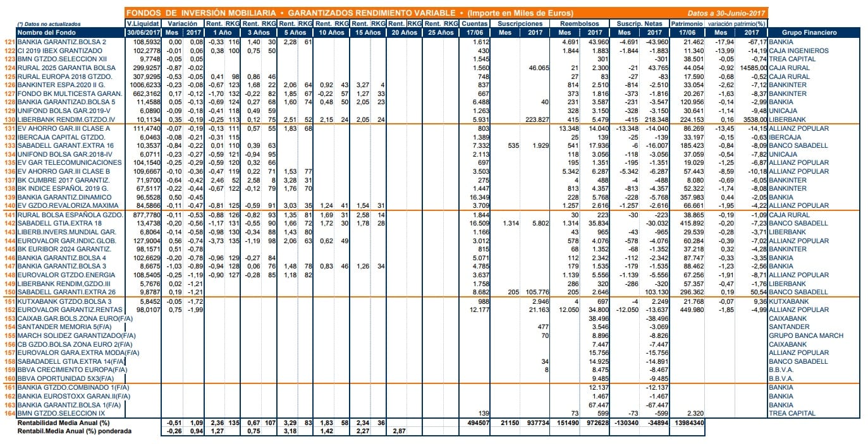868x444 pixels.
Task: Select fund name SABADELL GTIA.EXTRA 18
Action: pos(59,224)
